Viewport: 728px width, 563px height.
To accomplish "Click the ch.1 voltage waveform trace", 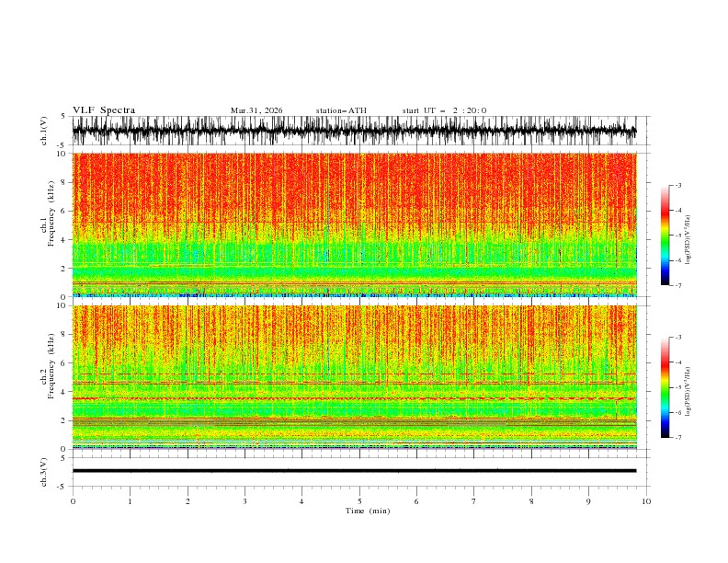I will (x=354, y=131).
